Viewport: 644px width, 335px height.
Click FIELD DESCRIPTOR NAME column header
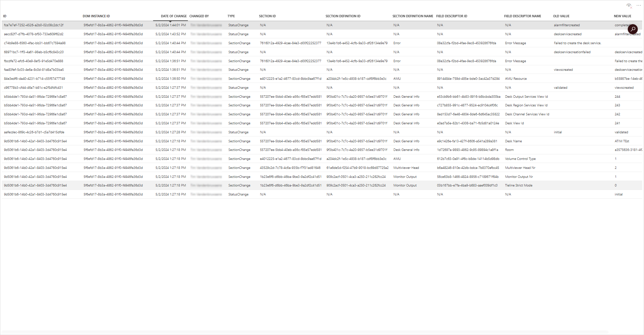(x=522, y=16)
